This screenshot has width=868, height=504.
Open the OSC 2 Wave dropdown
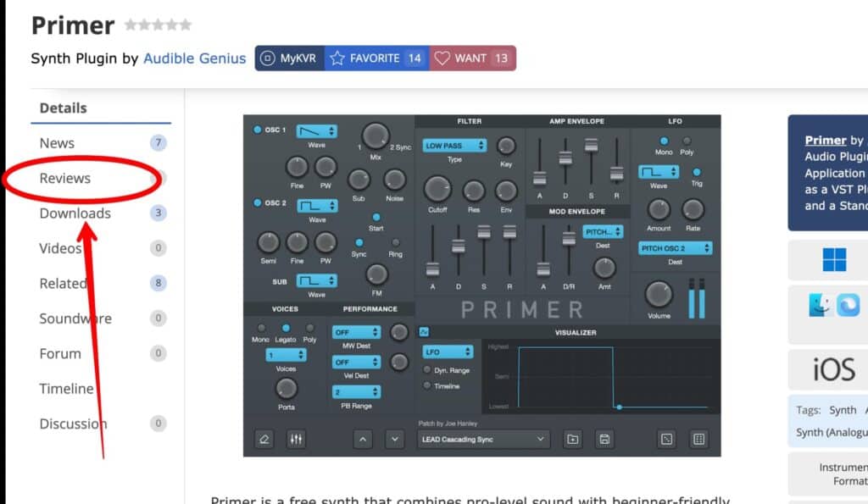(x=317, y=206)
